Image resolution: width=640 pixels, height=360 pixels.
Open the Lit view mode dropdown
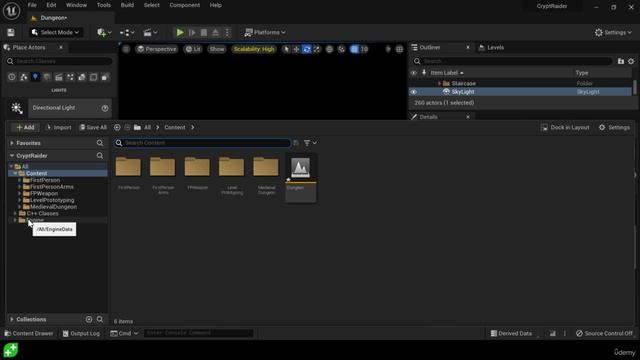pos(193,49)
